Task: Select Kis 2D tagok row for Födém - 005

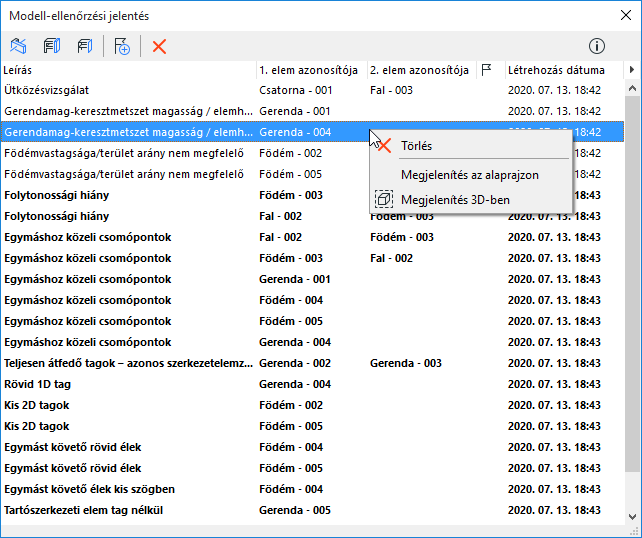Action: click(313, 426)
